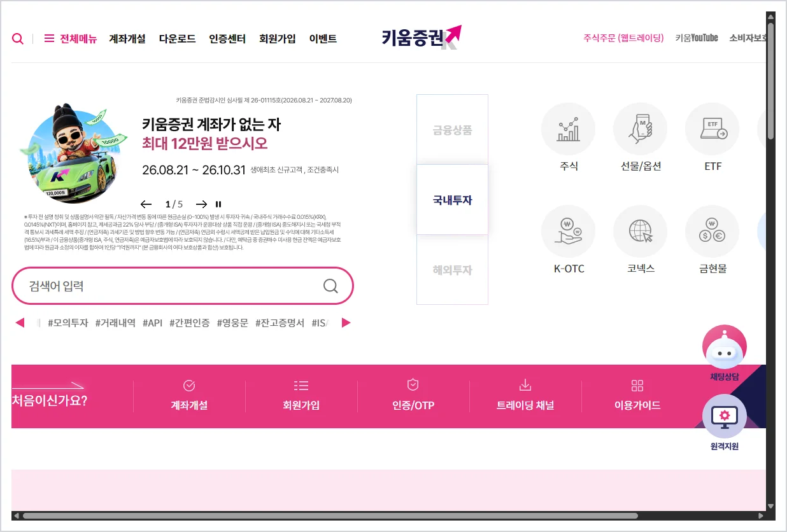This screenshot has width=787, height=532.
Task: Go to next banner slide arrow
Action: (x=201, y=204)
